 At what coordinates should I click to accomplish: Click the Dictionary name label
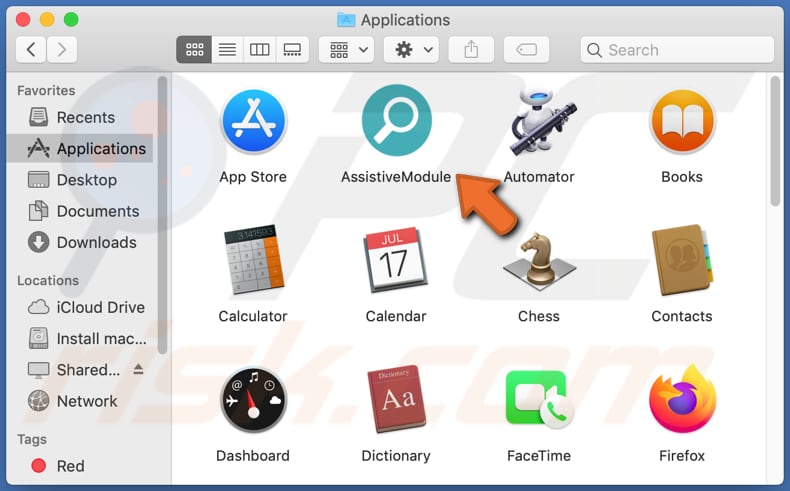click(x=396, y=456)
